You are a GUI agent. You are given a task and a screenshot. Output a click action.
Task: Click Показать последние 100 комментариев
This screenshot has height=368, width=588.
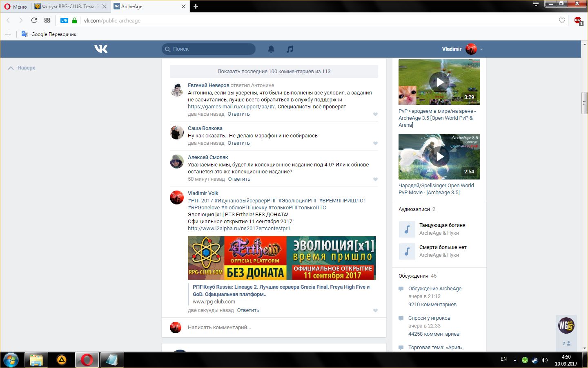[274, 71]
